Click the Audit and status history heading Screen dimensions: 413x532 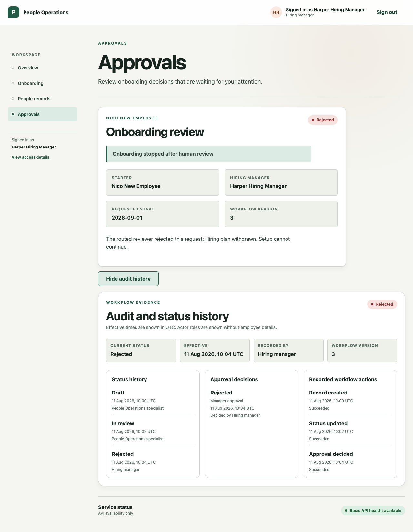[x=167, y=316]
